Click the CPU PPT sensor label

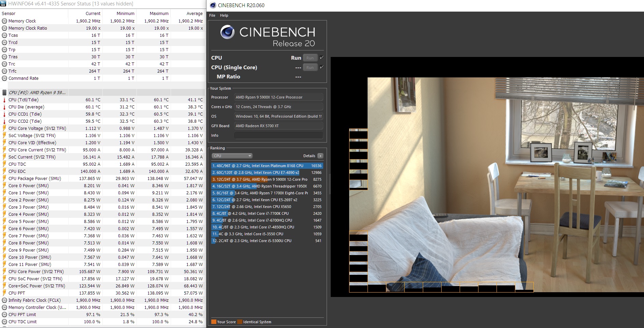pyautogui.click(x=17, y=293)
